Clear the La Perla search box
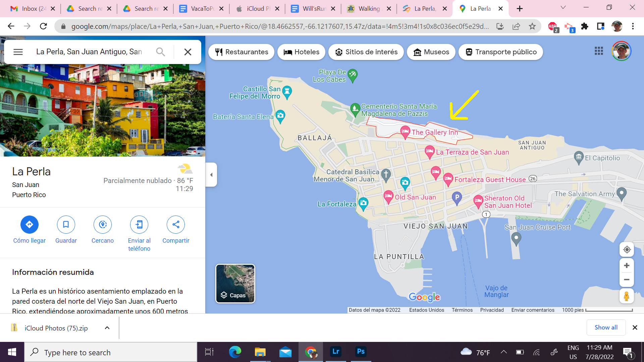 [188, 52]
